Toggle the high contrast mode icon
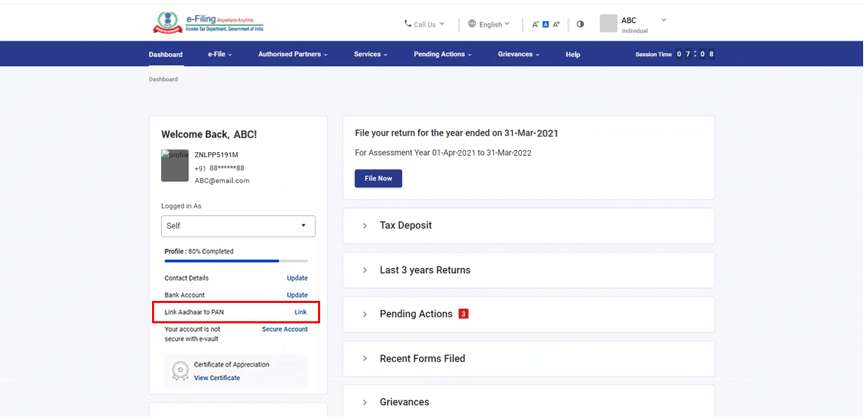Viewport: 868px width, 418px height. pyautogui.click(x=580, y=25)
